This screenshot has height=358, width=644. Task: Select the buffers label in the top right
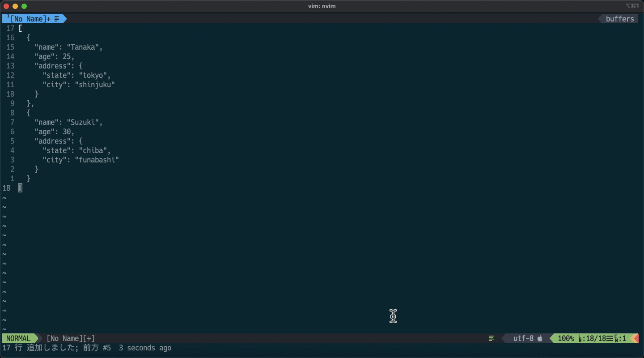pos(620,19)
